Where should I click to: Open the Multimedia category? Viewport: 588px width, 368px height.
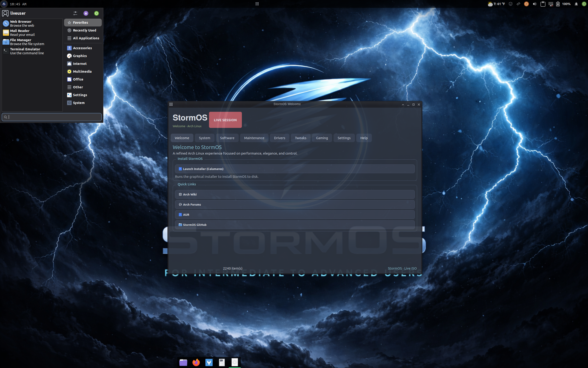83,71
